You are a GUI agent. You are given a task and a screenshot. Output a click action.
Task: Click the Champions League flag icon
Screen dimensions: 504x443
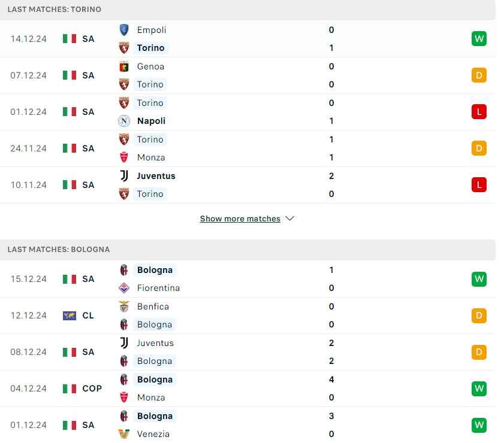(70, 315)
